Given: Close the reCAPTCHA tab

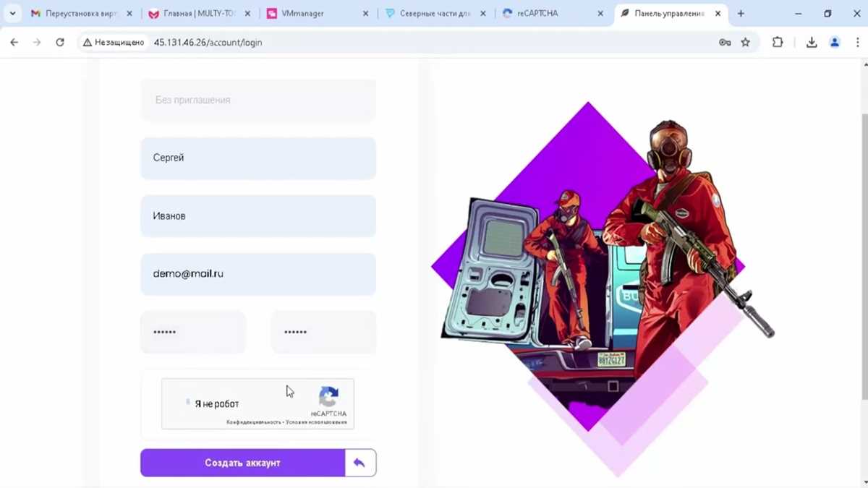Looking at the screenshot, I should tap(600, 14).
